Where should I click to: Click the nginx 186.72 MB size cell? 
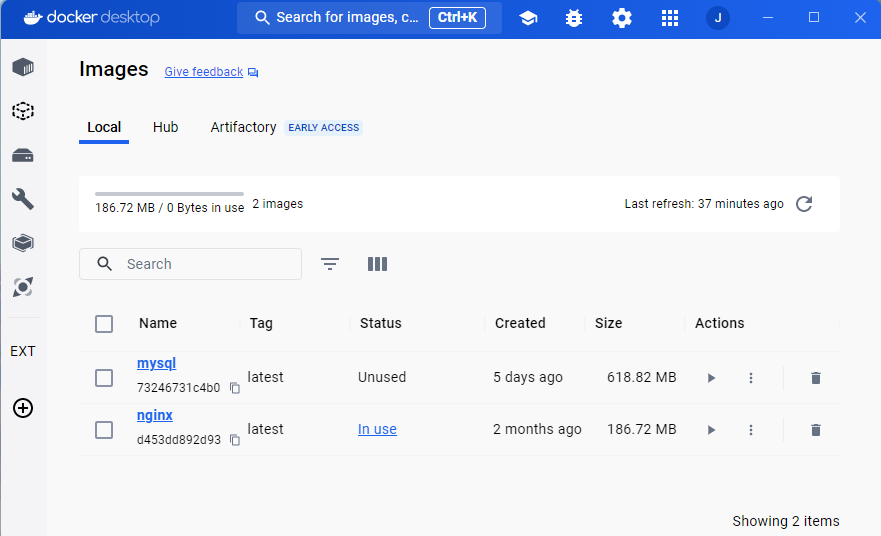coord(642,429)
